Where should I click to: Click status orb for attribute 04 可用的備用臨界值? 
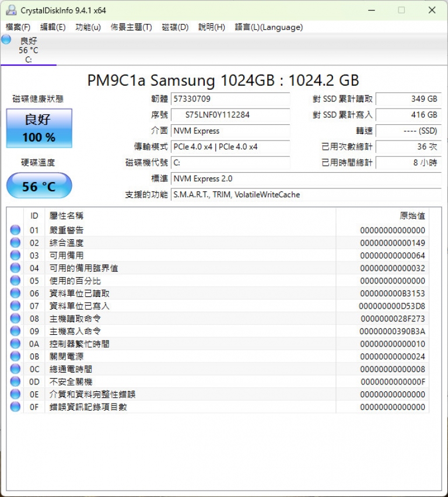coord(15,268)
